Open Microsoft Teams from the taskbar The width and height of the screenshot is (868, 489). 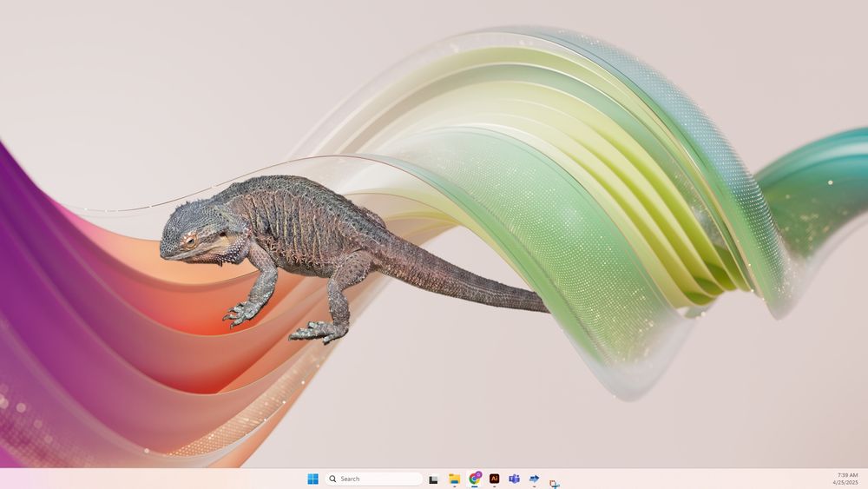[514, 479]
